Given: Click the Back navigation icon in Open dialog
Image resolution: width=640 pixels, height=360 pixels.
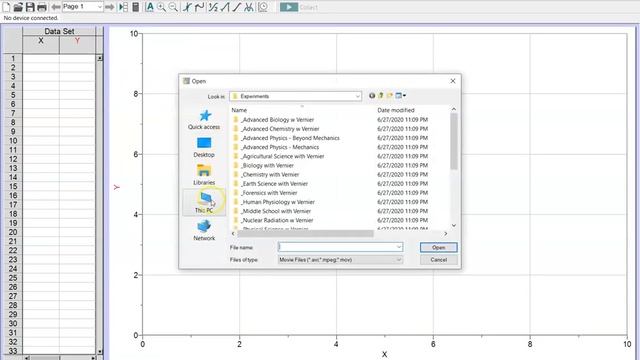Looking at the screenshot, I should 372,96.
